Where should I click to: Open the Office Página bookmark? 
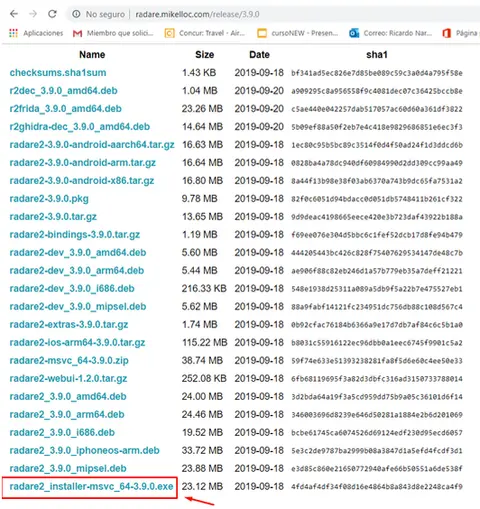[461, 33]
